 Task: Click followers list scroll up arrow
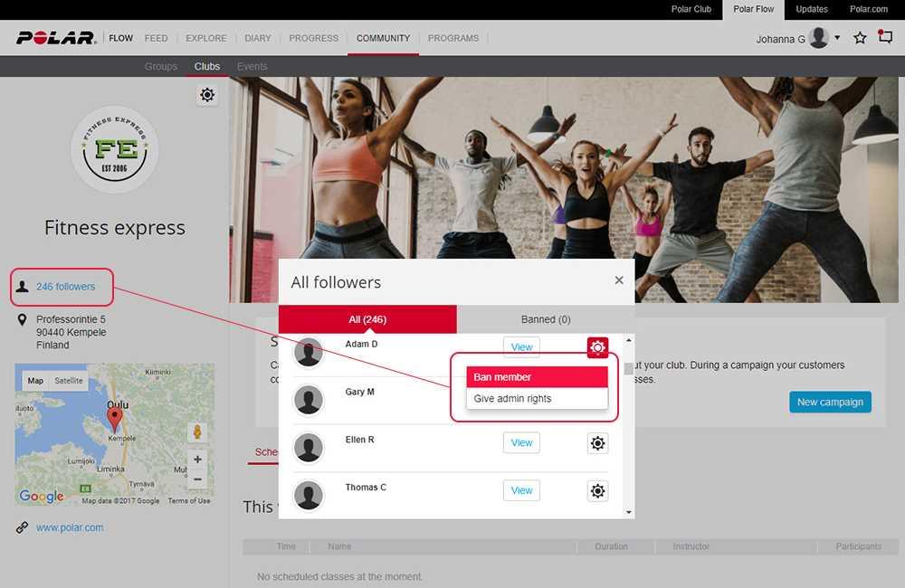click(x=629, y=340)
